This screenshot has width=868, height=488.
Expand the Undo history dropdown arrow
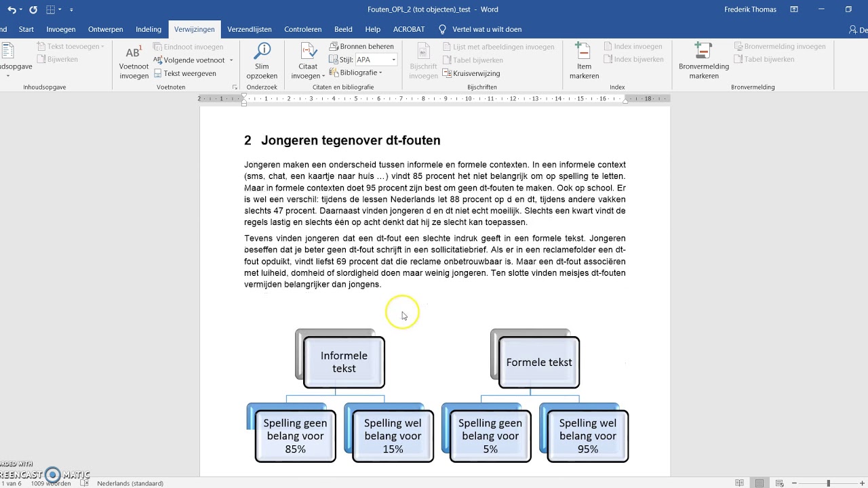tap(21, 9)
